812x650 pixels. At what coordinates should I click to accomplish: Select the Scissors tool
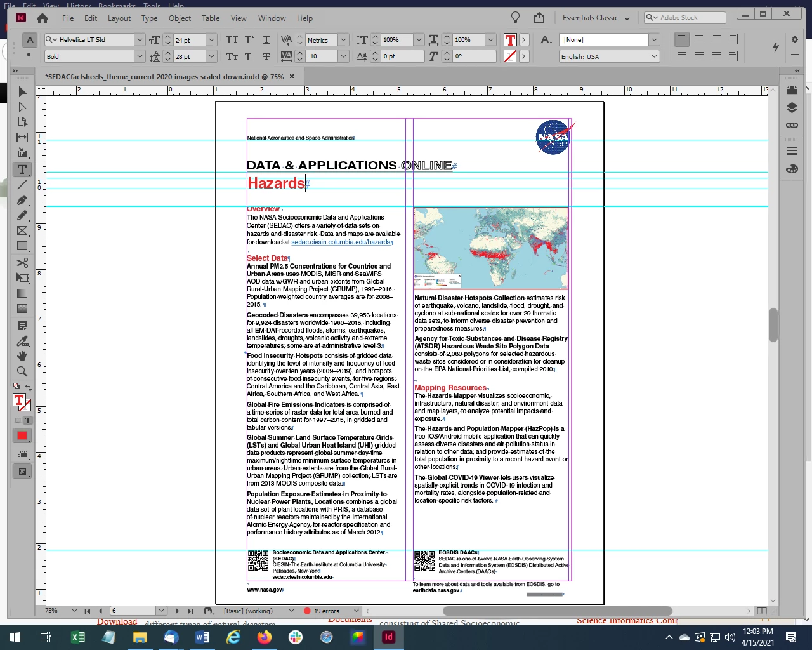22,262
